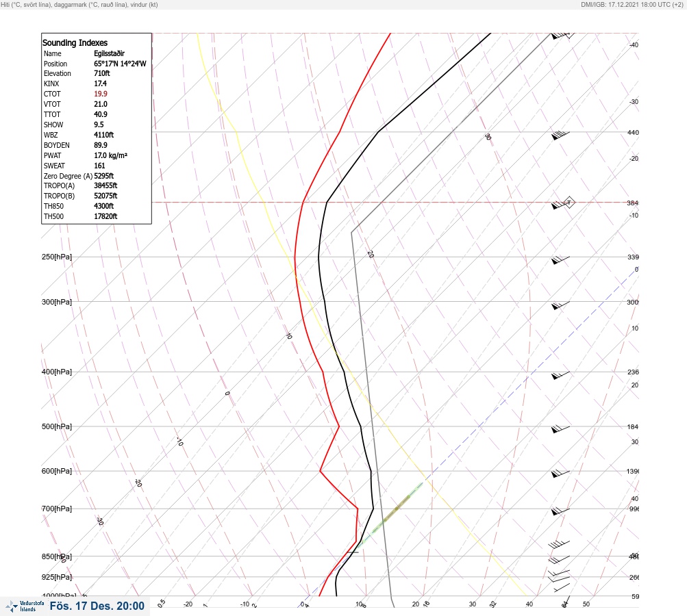Click the wind barb at the 700 hPa level
The height and width of the screenshot is (616, 687).
click(x=560, y=511)
